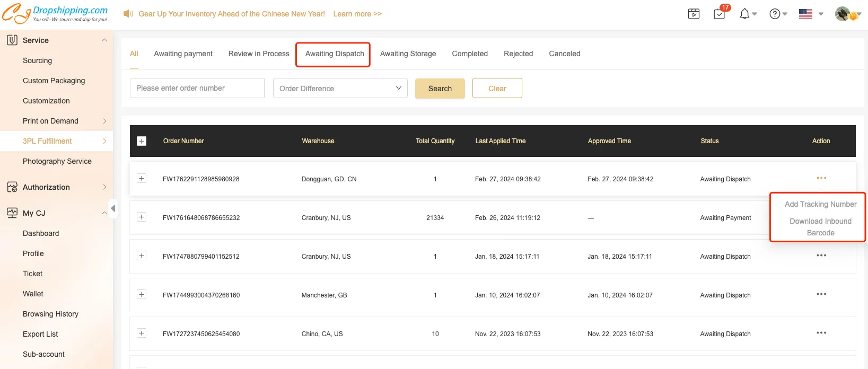Open the video tutorial icon in header
The image size is (868, 369).
(x=694, y=14)
